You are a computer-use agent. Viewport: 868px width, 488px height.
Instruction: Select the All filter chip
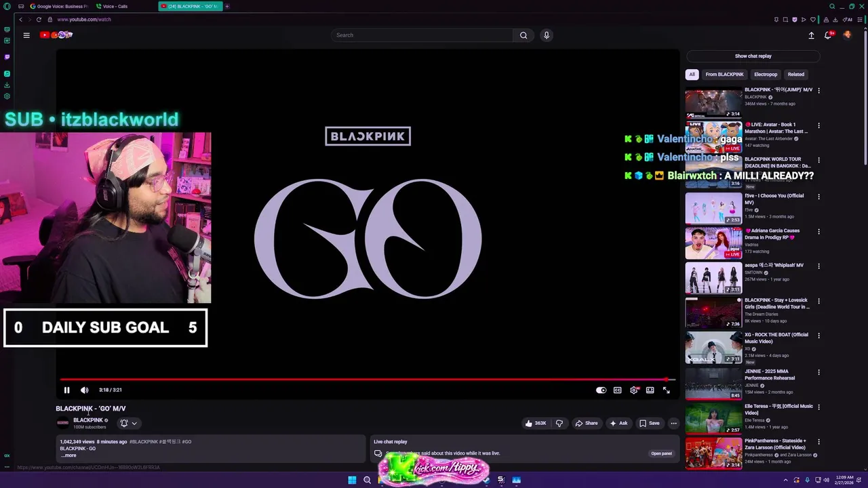click(692, 75)
